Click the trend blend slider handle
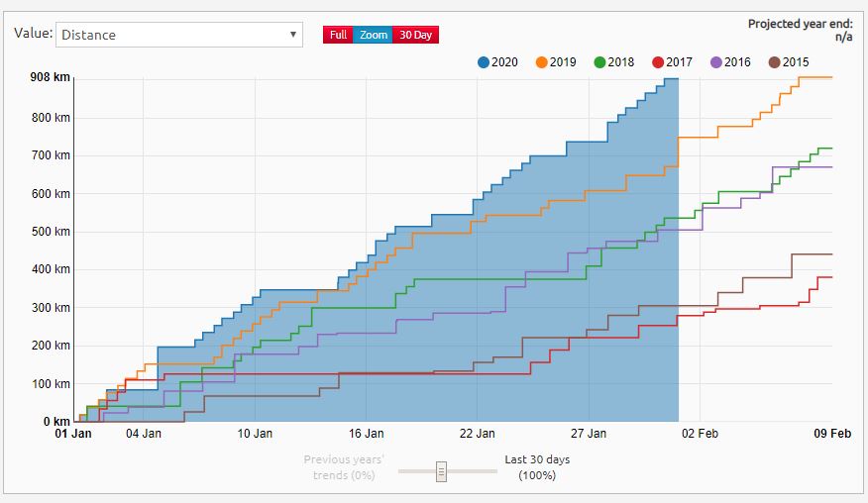 [441, 472]
